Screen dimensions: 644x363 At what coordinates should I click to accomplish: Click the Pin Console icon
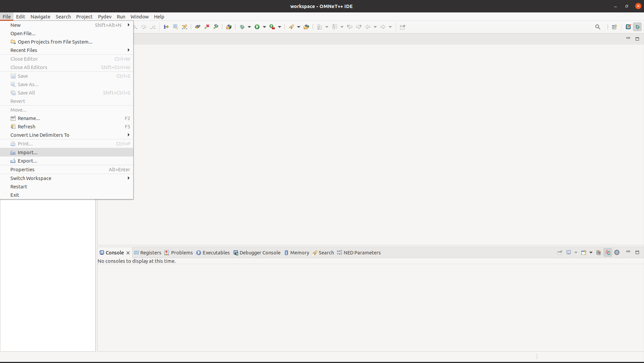point(560,252)
